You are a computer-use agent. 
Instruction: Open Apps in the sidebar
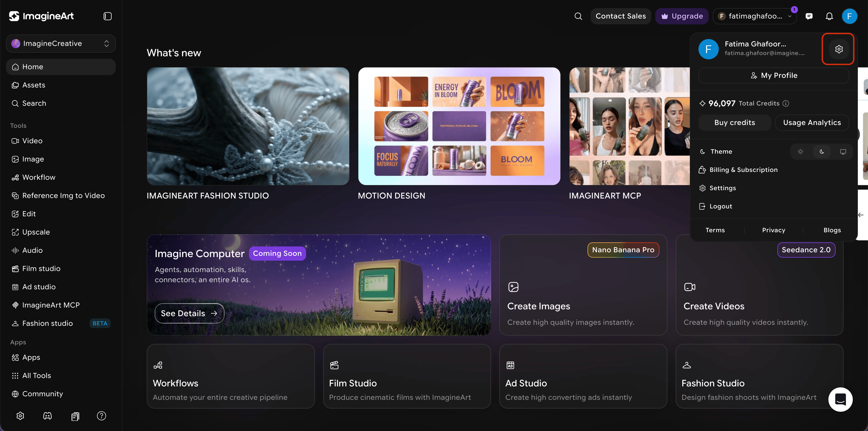click(x=61, y=357)
